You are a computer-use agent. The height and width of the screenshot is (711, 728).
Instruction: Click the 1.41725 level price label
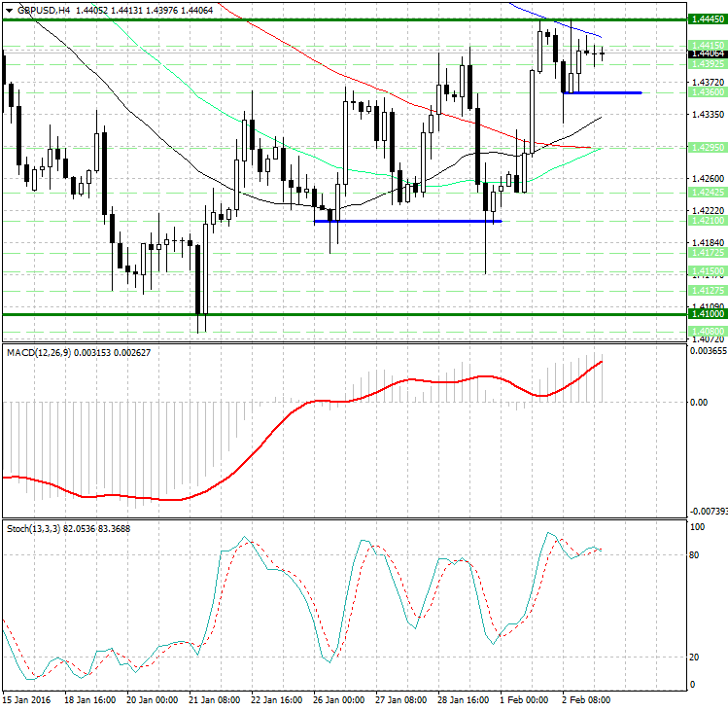[x=708, y=252]
